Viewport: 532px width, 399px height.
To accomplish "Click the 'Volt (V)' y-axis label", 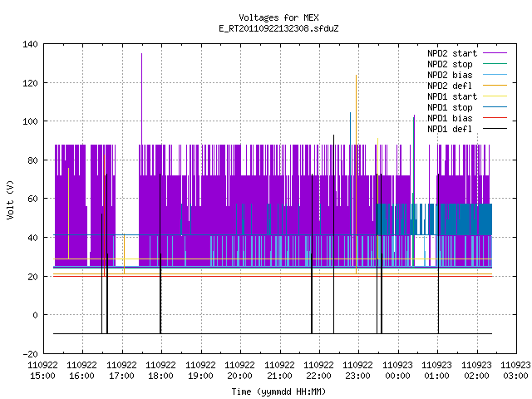I will 10,199.
